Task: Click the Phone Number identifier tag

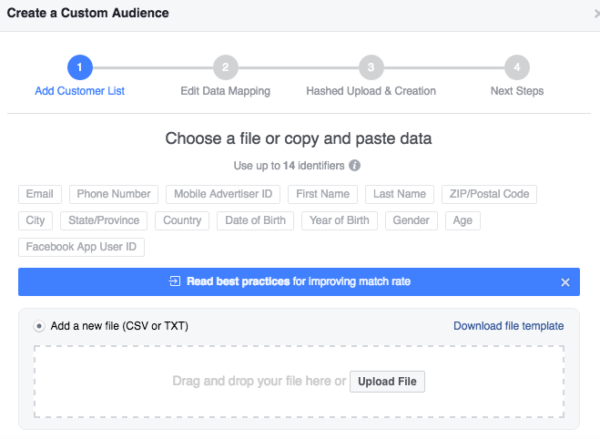Action: [x=114, y=194]
